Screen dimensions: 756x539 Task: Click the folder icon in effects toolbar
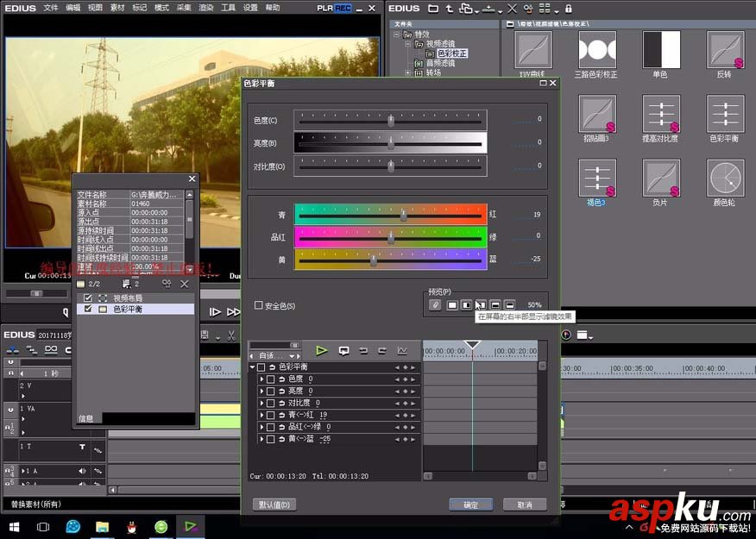click(433, 8)
